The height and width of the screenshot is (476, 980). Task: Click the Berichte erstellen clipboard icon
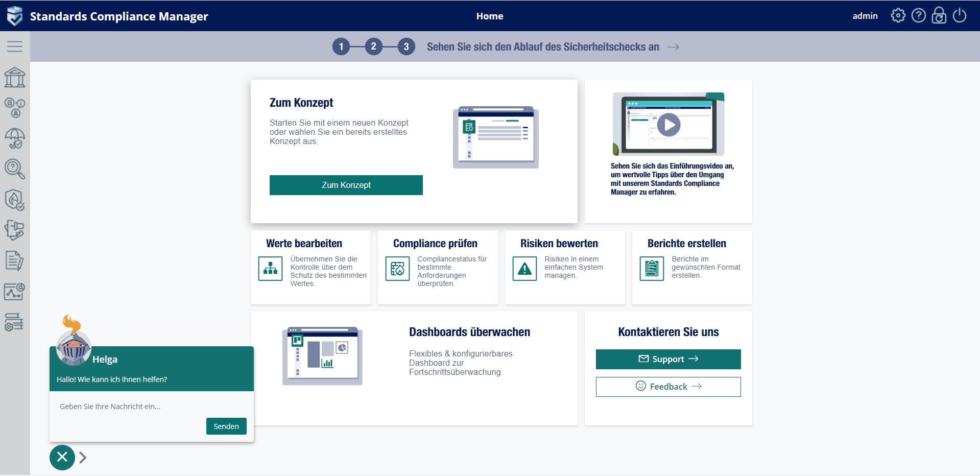coord(652,269)
